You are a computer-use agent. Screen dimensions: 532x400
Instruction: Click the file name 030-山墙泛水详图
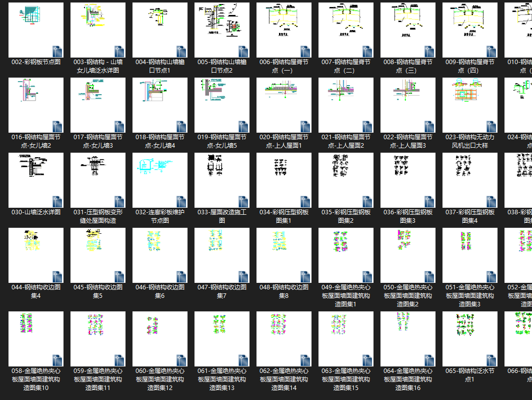36,212
